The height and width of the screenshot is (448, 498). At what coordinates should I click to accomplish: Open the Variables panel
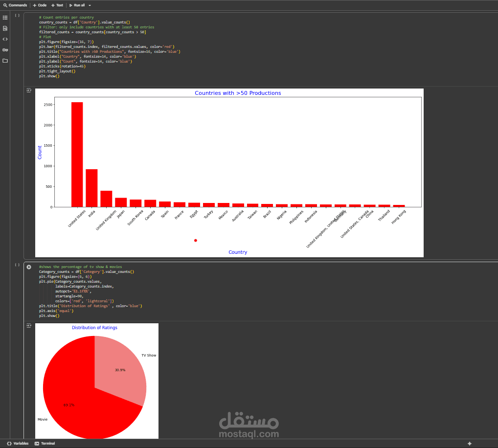click(18, 443)
